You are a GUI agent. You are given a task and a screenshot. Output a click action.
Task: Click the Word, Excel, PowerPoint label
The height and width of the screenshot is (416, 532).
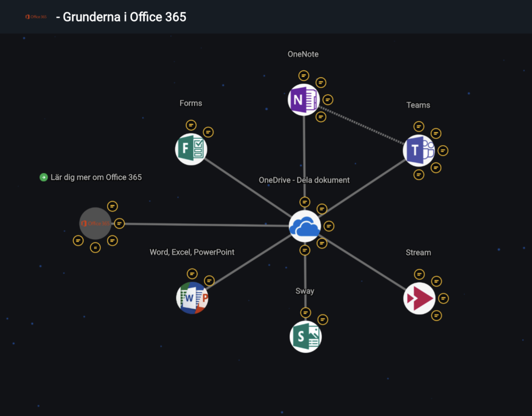(x=192, y=252)
